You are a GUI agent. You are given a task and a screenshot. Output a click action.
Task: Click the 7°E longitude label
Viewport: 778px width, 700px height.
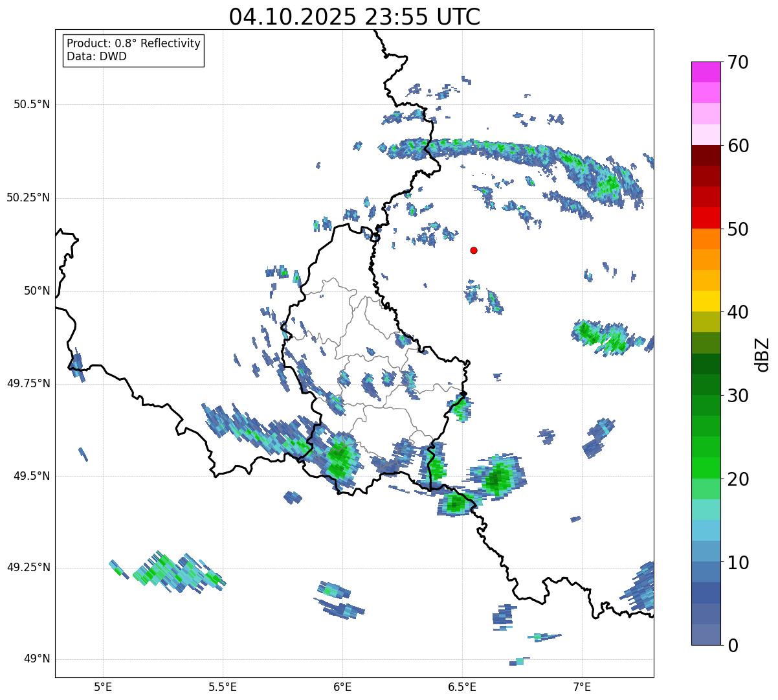tap(582, 686)
